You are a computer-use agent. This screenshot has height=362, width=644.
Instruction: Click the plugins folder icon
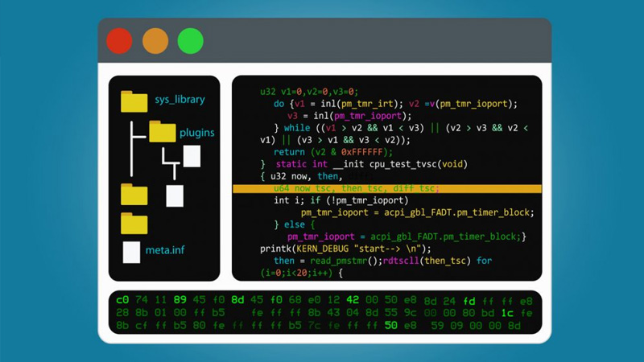pos(163,131)
